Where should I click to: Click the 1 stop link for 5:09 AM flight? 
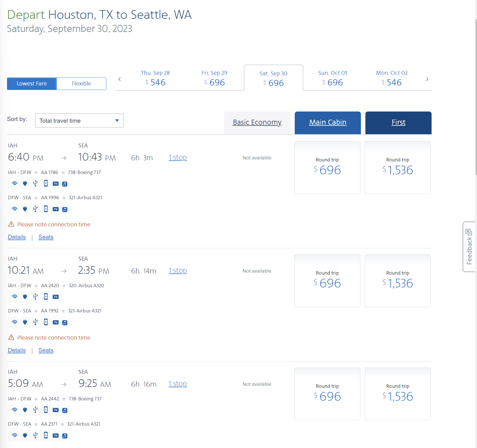pos(178,384)
